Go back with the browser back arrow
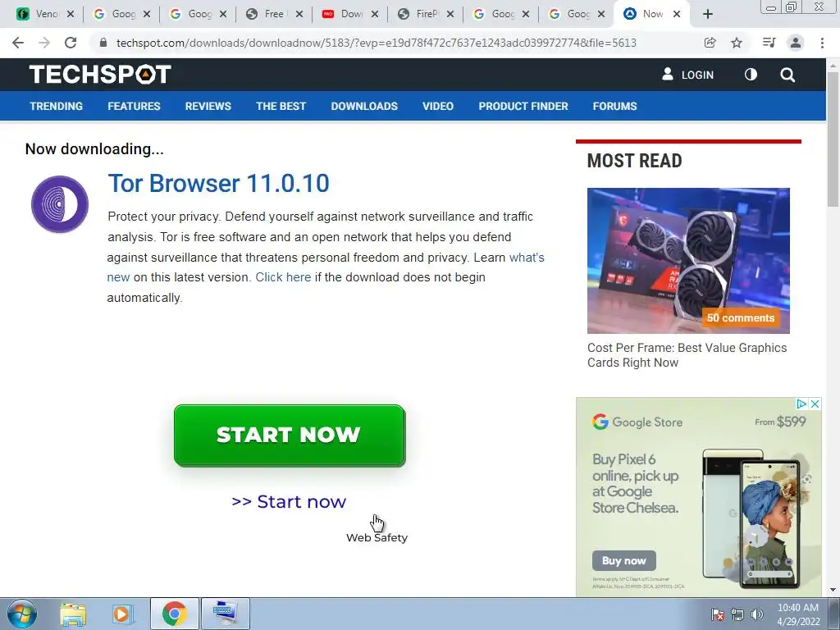 pyautogui.click(x=18, y=43)
